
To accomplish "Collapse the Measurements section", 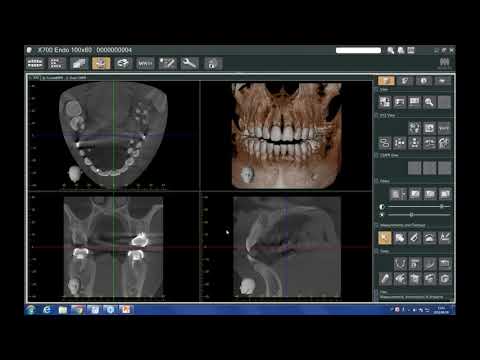I will point(377,225).
